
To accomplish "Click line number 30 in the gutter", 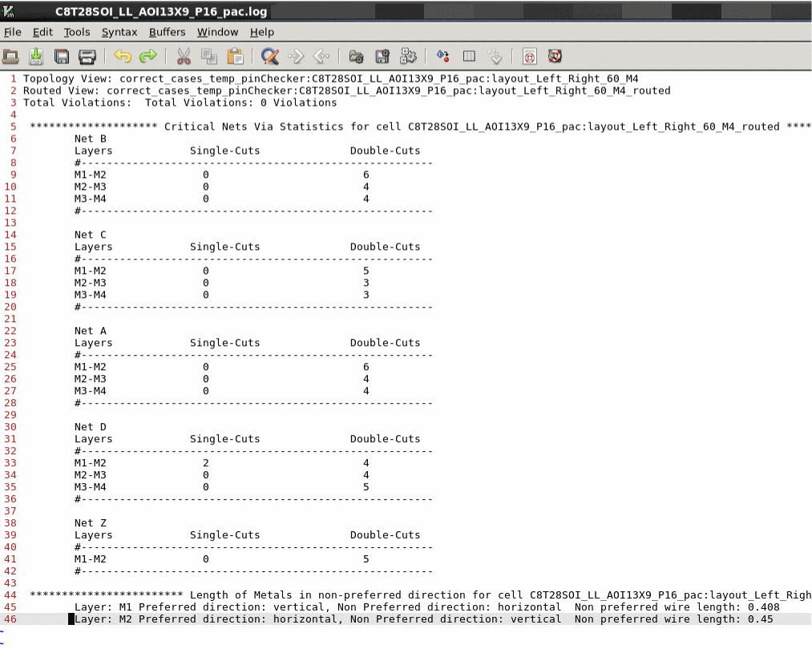I will pos(10,427).
